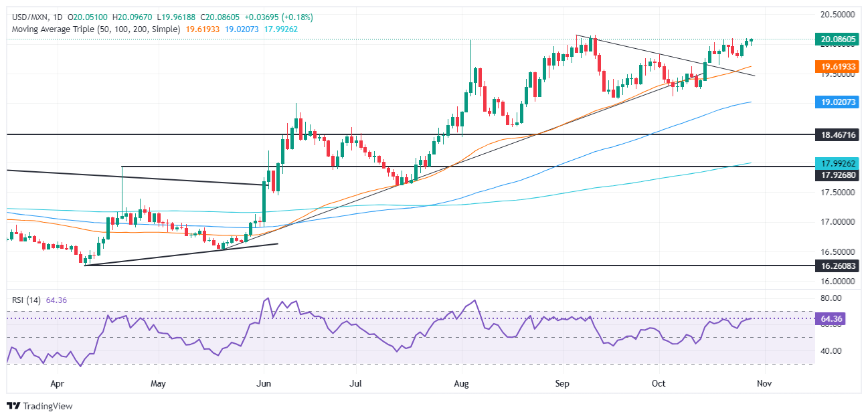The height and width of the screenshot is (418, 868).
Task: Click the Nov label on time axis
Action: pos(760,383)
